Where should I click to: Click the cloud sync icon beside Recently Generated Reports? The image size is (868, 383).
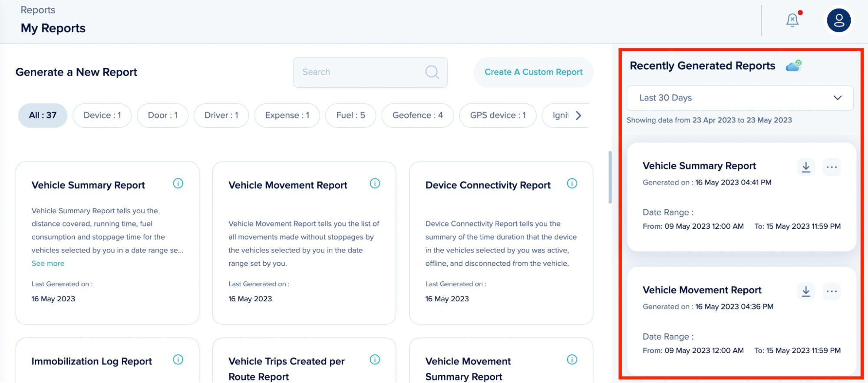pos(793,66)
